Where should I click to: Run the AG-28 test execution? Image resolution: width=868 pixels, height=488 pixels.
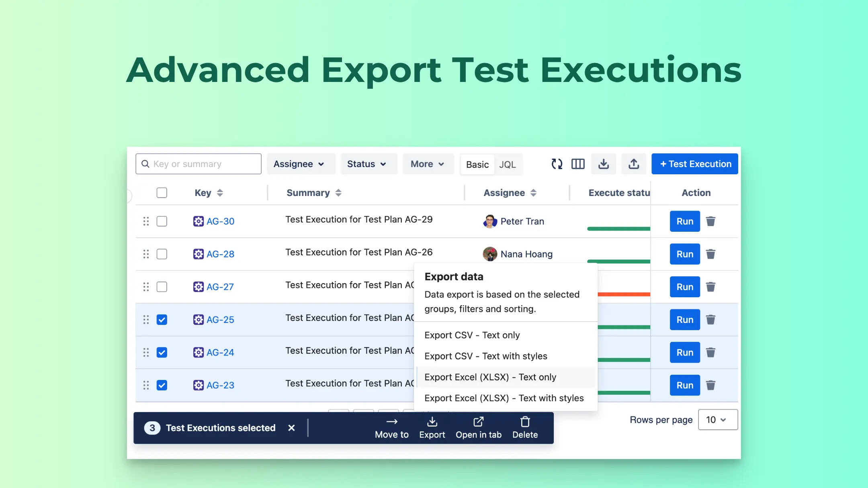[685, 254]
